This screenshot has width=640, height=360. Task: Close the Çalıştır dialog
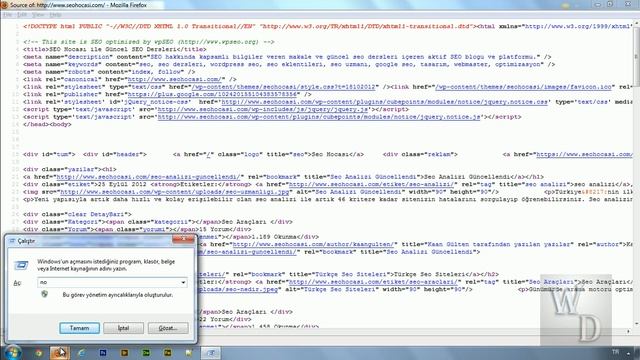tap(183, 239)
